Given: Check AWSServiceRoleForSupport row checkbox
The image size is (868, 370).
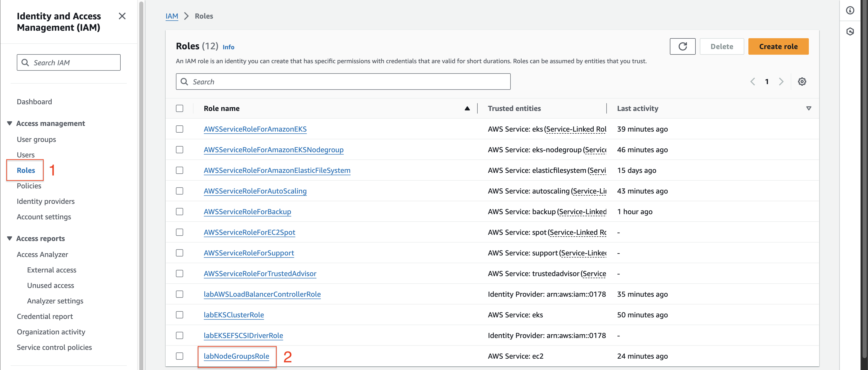Looking at the screenshot, I should point(180,253).
